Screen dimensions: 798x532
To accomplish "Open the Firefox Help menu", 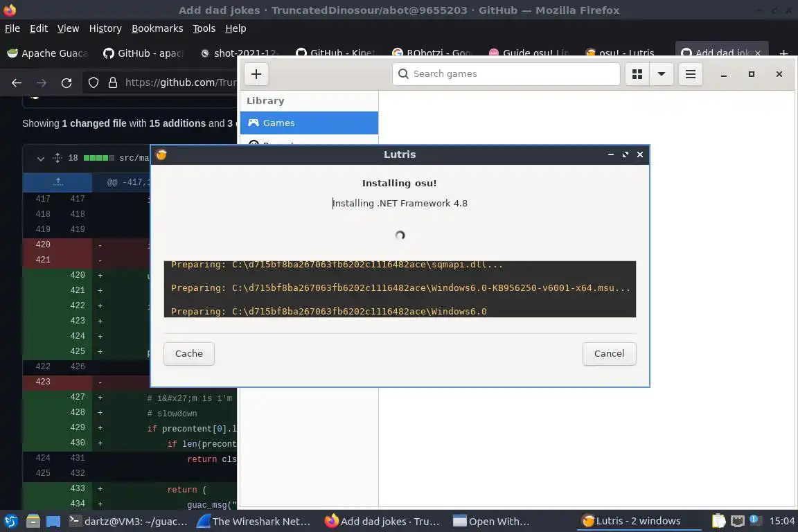I will tap(236, 28).
